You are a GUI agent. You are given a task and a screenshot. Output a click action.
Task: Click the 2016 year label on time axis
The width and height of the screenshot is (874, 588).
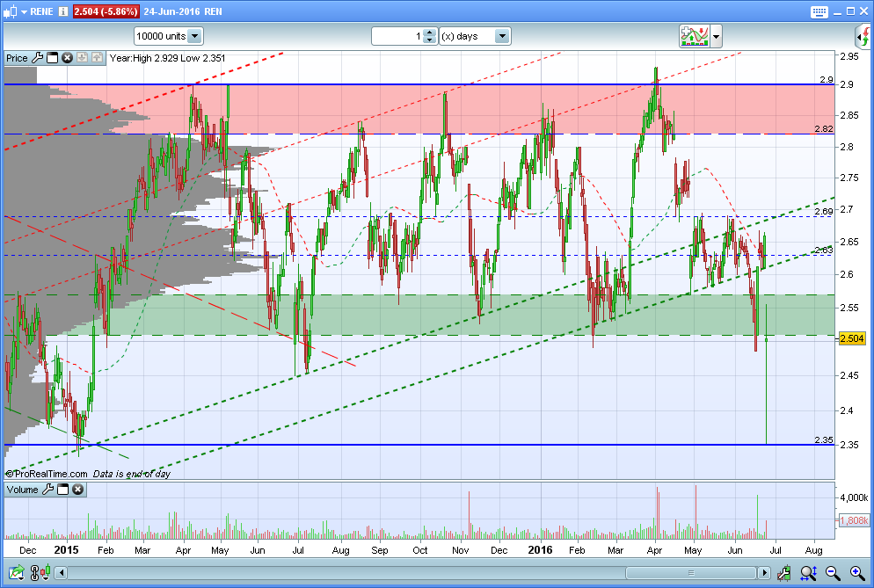[x=540, y=550]
